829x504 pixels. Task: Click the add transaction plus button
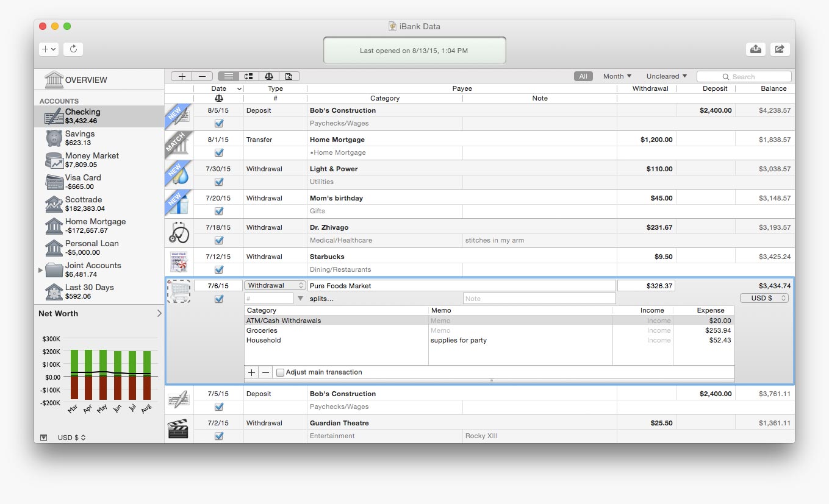(x=181, y=76)
